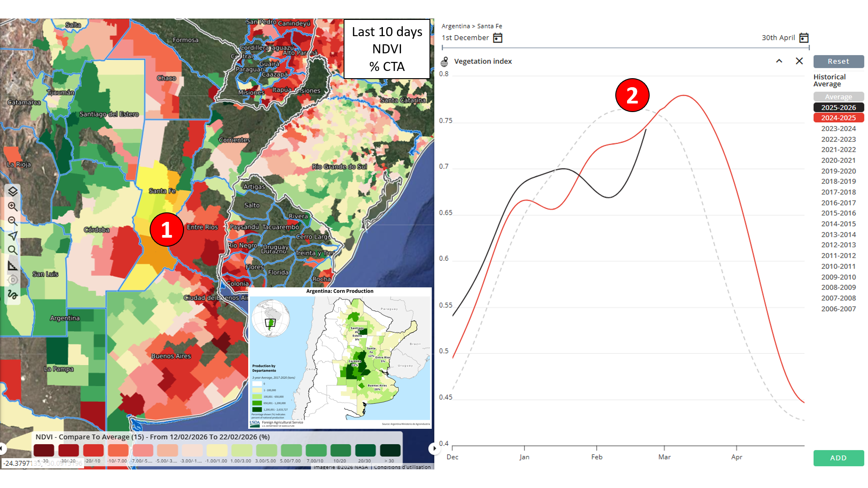This screenshot has height=488, width=868.
Task: Zoom in on the map
Action: pyautogui.click(x=13, y=206)
